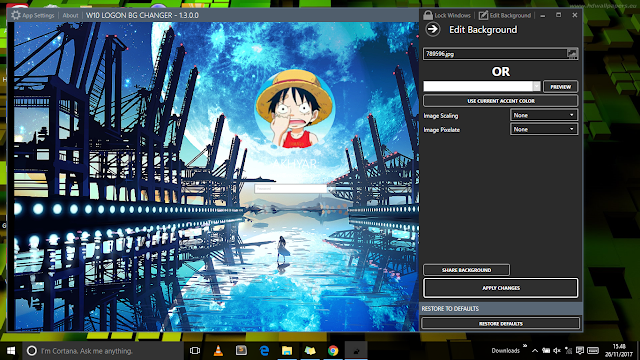Expand the Image Pixelate dropdown

coord(544,129)
